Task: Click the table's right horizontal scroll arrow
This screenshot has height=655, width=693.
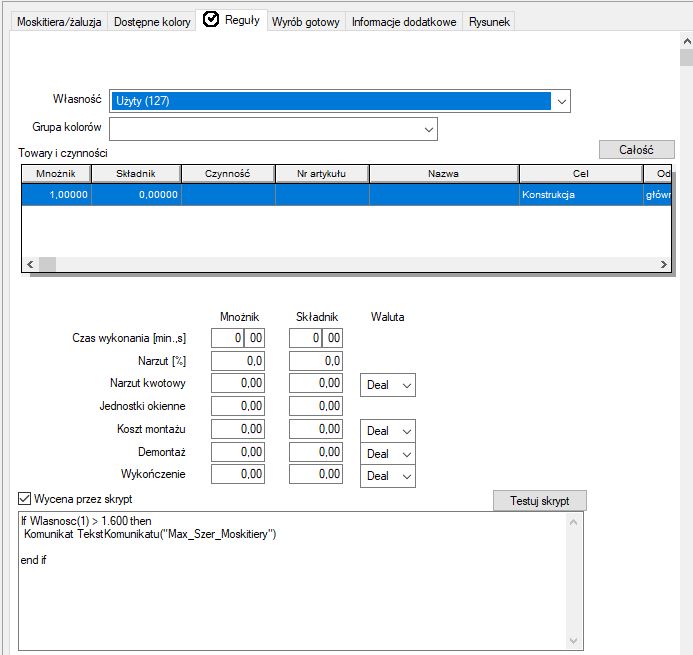Action: point(663,265)
